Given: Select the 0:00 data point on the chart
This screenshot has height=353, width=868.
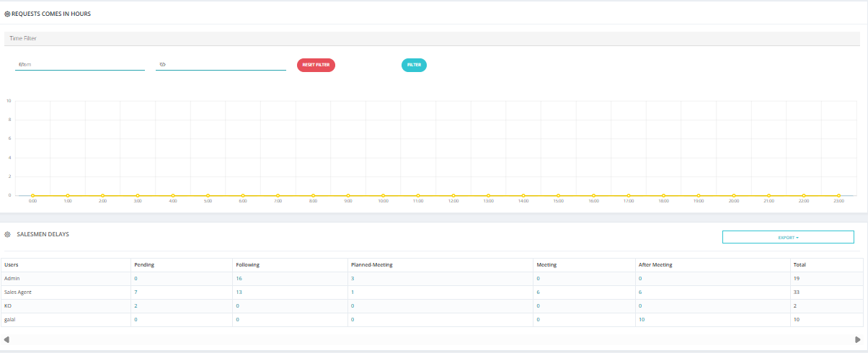Looking at the screenshot, I should click(32, 195).
